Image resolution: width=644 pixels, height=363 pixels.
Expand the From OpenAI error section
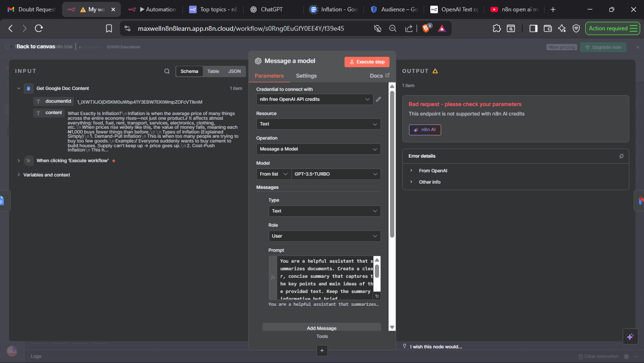pos(433,171)
